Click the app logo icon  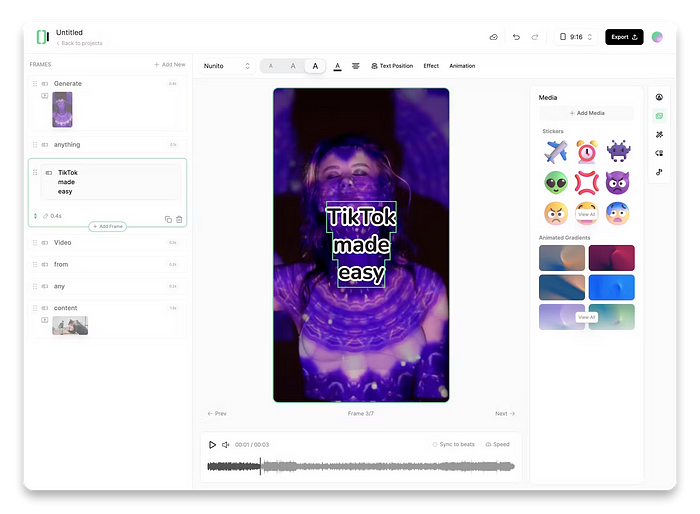[x=42, y=37]
